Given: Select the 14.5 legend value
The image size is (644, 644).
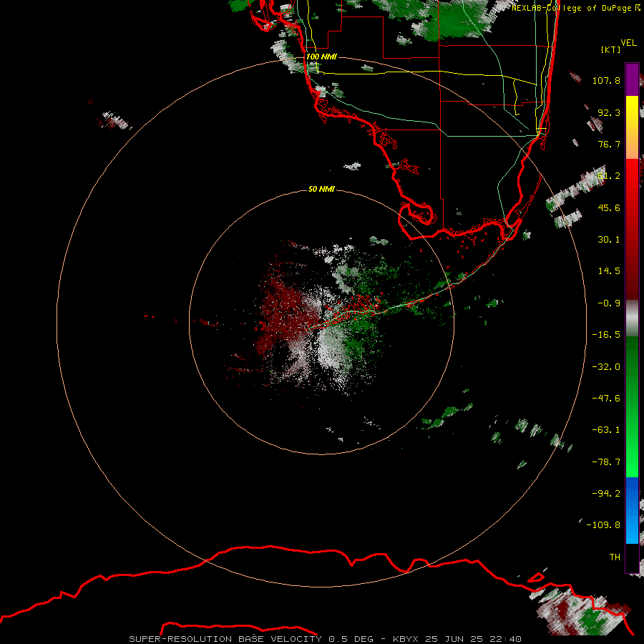Looking at the screenshot, I should click(x=609, y=271).
